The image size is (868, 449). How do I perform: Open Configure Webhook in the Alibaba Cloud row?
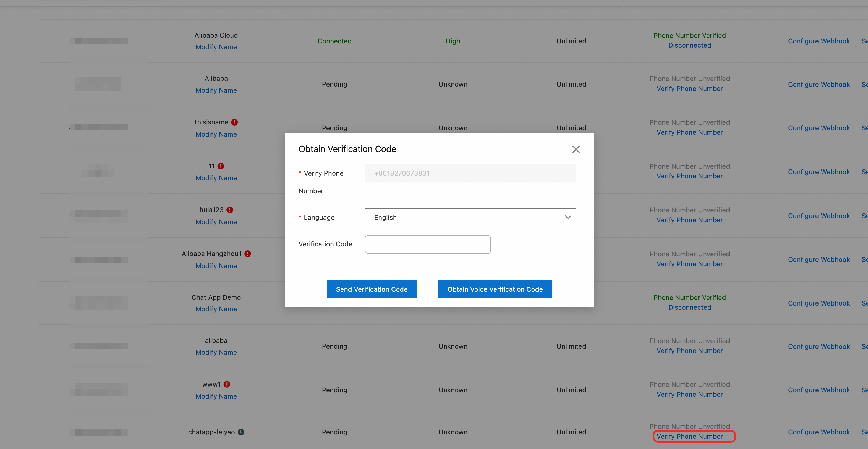(819, 41)
